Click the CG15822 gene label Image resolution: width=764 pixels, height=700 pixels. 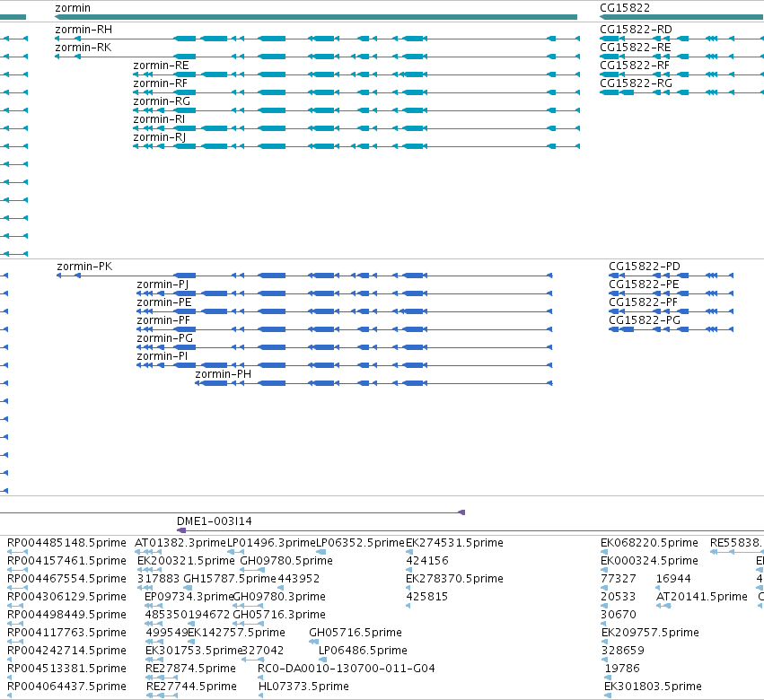[x=625, y=8]
